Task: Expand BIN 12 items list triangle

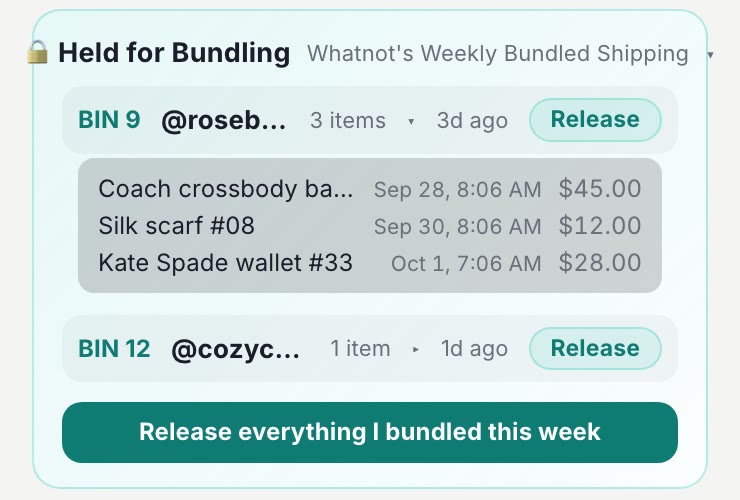Action: point(415,350)
